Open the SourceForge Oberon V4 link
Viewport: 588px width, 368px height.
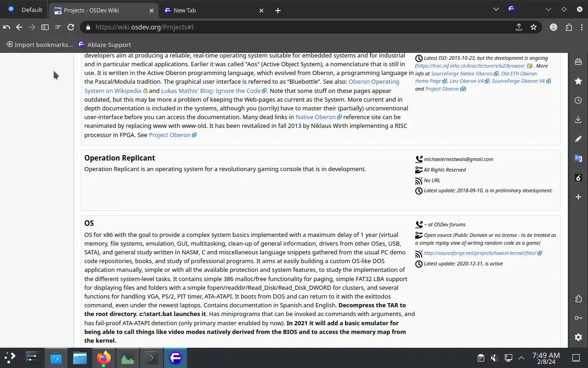click(x=518, y=81)
